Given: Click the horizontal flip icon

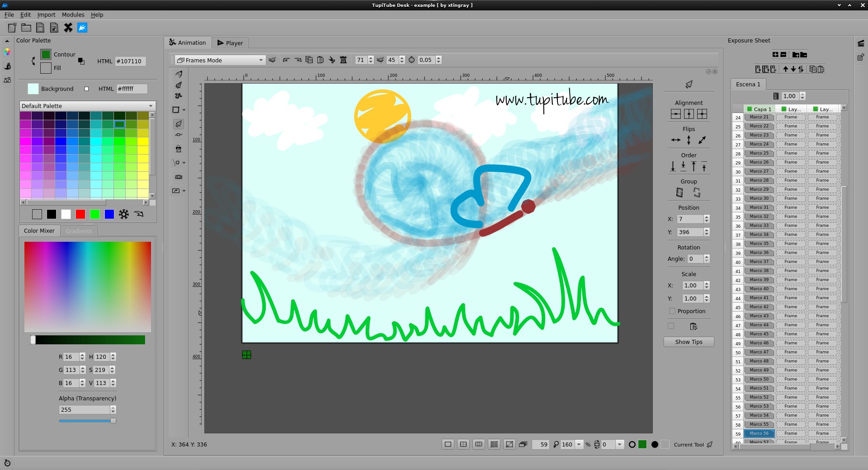Looking at the screenshot, I should click(x=675, y=140).
